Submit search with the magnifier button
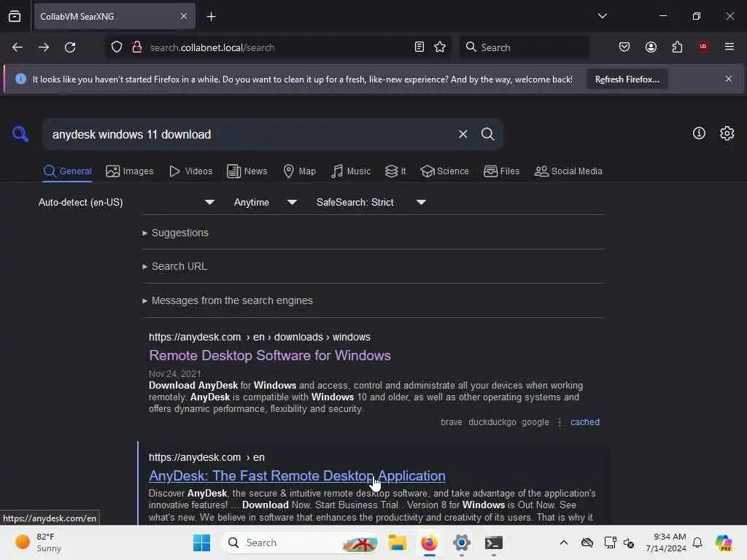 pyautogui.click(x=487, y=134)
